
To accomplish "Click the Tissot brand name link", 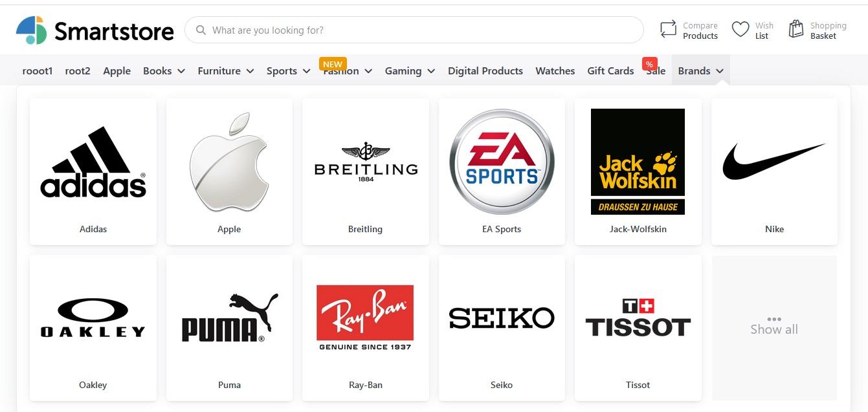I will [x=638, y=385].
